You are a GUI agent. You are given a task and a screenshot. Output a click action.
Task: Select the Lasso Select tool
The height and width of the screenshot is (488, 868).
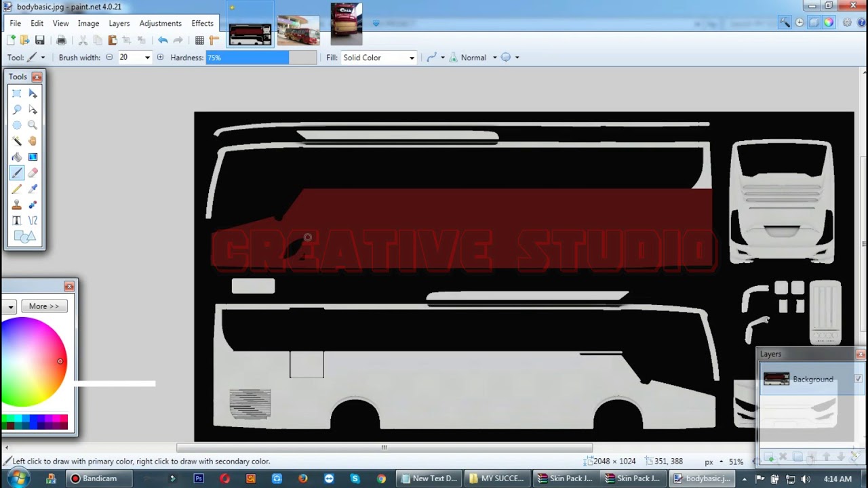pos(17,109)
